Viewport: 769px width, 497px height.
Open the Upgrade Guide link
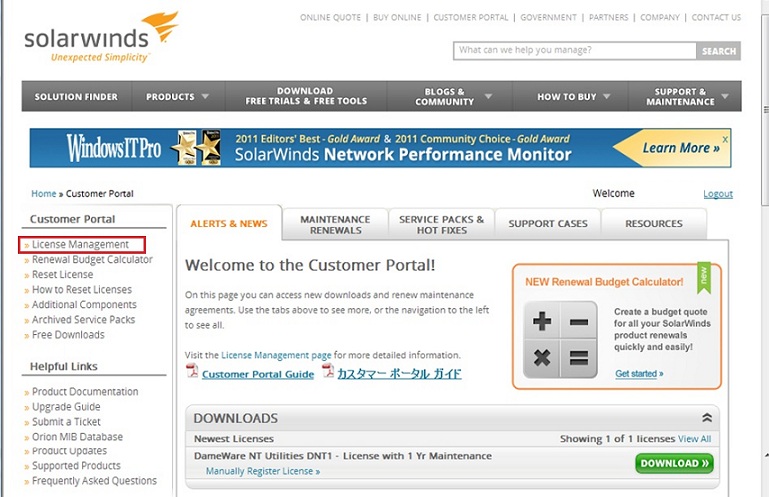click(x=66, y=407)
